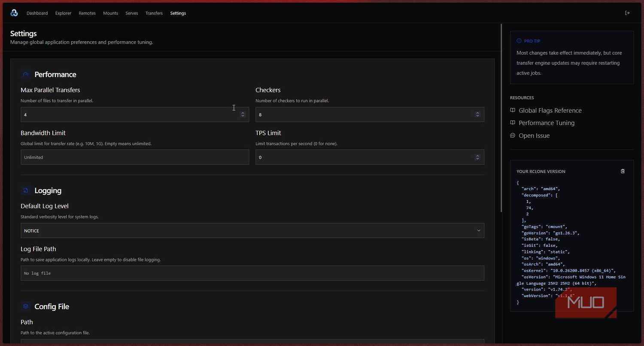This screenshot has height=346, width=644.
Task: Click the "Settings" page heading
Action: pos(24,33)
